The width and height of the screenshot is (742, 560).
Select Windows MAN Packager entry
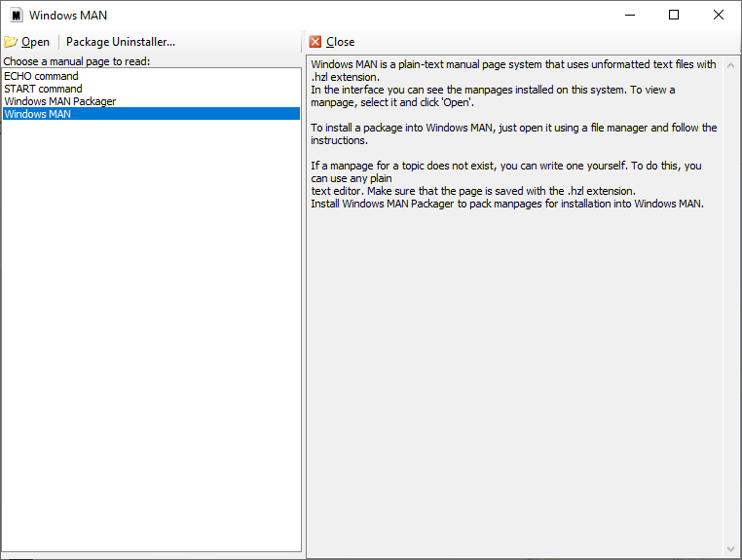coord(152,101)
